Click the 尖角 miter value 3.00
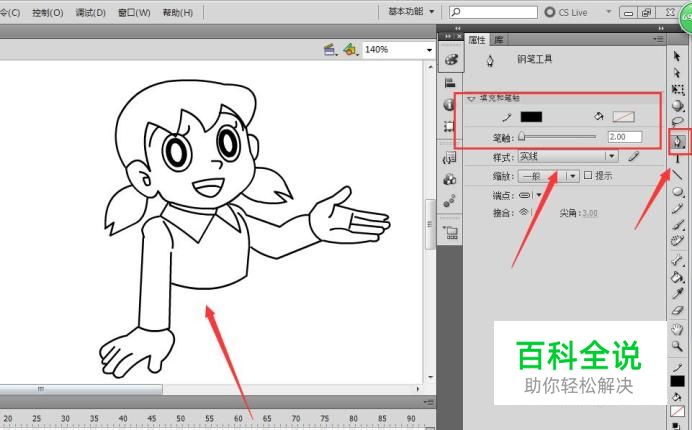Viewport: 692px width, 430px height. 590,213
